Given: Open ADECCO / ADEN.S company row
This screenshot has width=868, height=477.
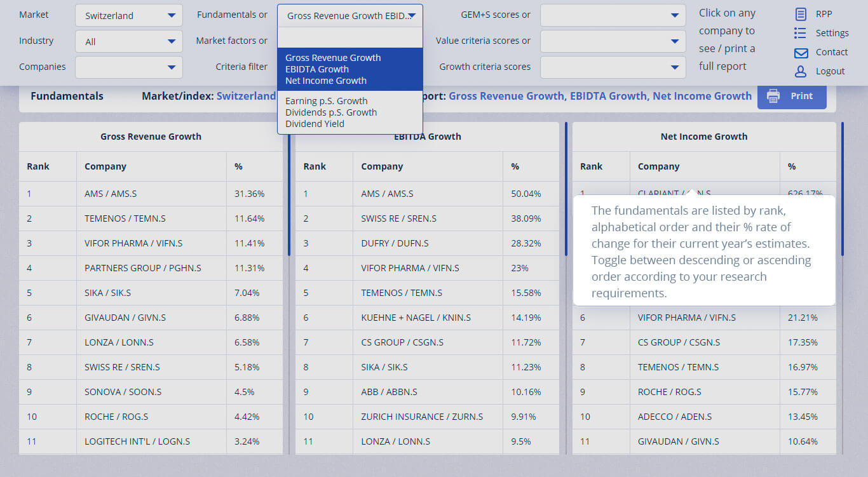Looking at the screenshot, I should [x=675, y=417].
